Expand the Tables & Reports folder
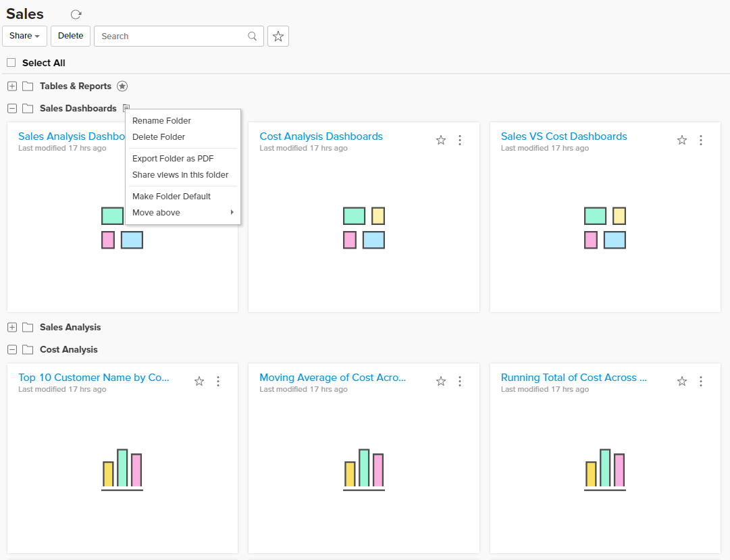Screen dimensions: 730x560 click(x=11, y=86)
